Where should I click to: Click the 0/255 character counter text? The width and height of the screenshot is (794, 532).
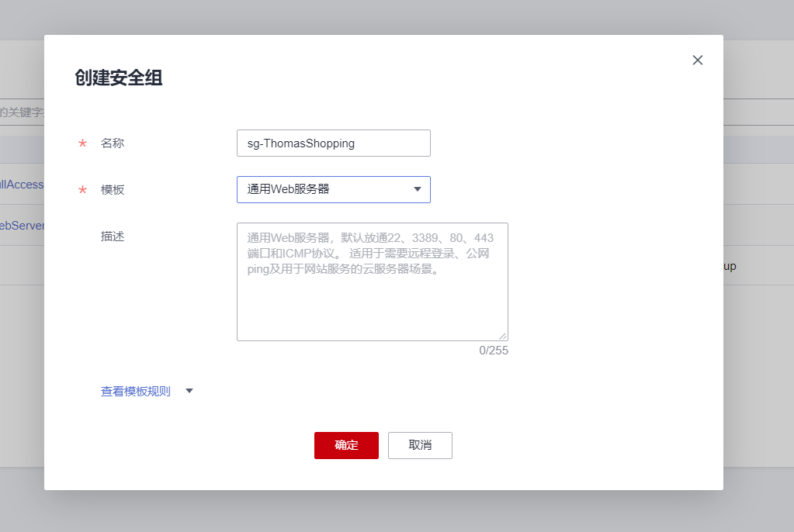pyautogui.click(x=494, y=351)
